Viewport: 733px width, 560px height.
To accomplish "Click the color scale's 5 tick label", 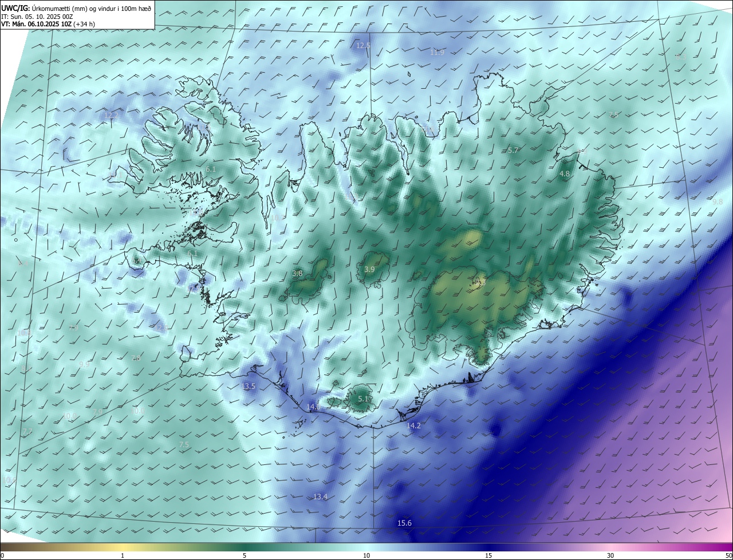I will pyautogui.click(x=245, y=555).
